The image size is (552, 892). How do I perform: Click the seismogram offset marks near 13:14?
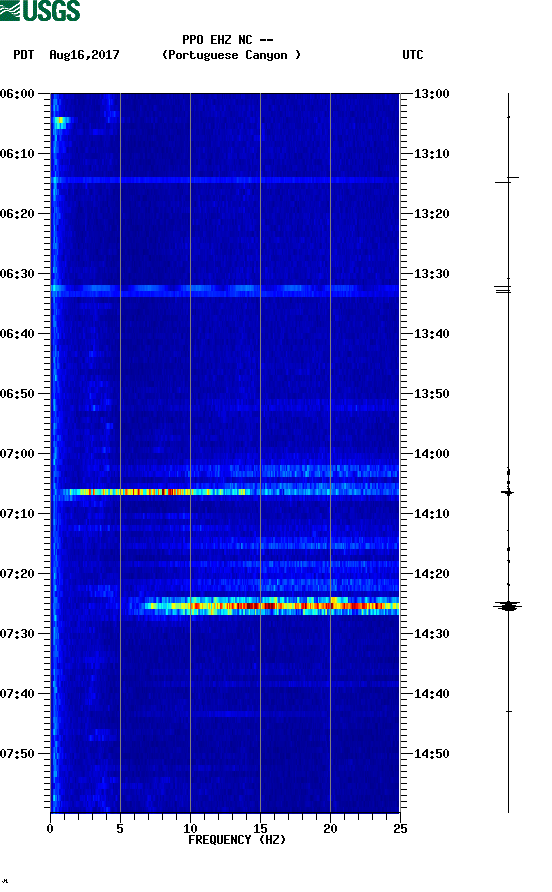(x=507, y=180)
